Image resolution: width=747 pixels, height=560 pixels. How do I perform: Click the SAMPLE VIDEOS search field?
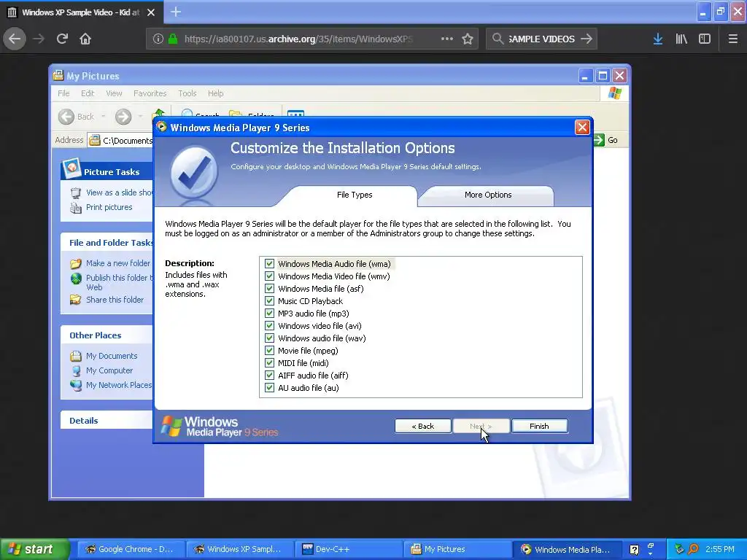tap(541, 39)
